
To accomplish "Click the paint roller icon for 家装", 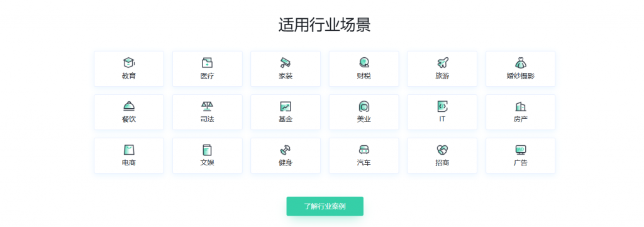I will point(286,63).
